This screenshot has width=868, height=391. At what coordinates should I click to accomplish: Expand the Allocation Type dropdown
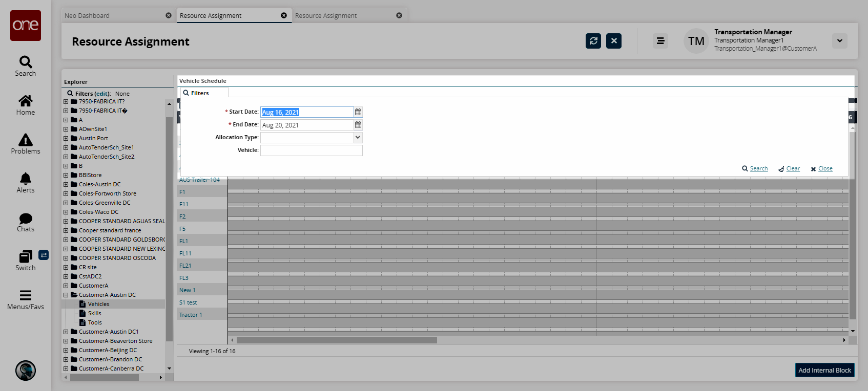tap(358, 138)
